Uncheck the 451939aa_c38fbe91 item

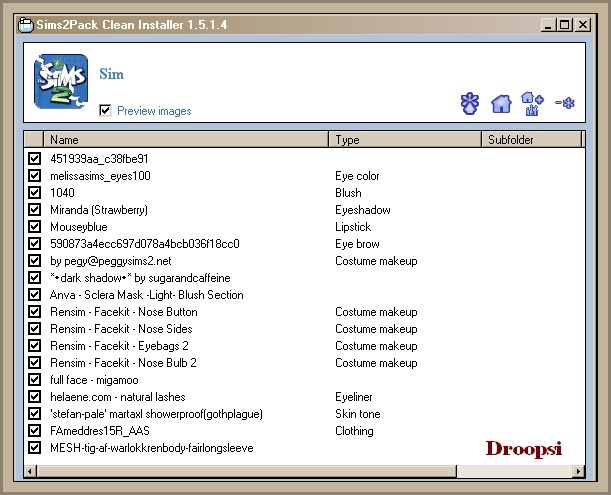pyautogui.click(x=34, y=159)
